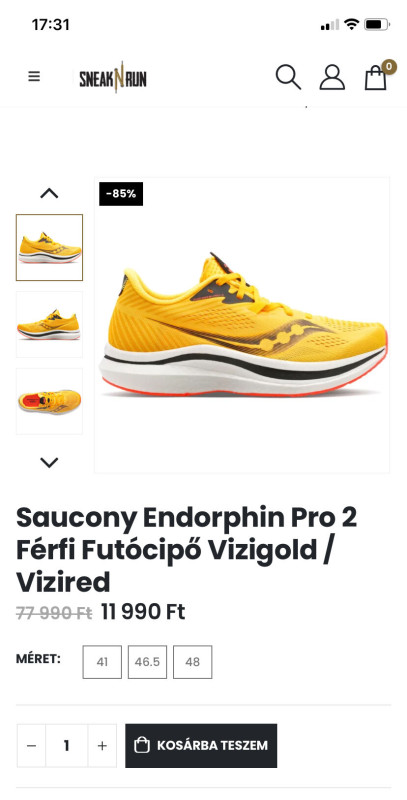Open the hamburger menu
The height and width of the screenshot is (800, 407).
click(x=34, y=77)
